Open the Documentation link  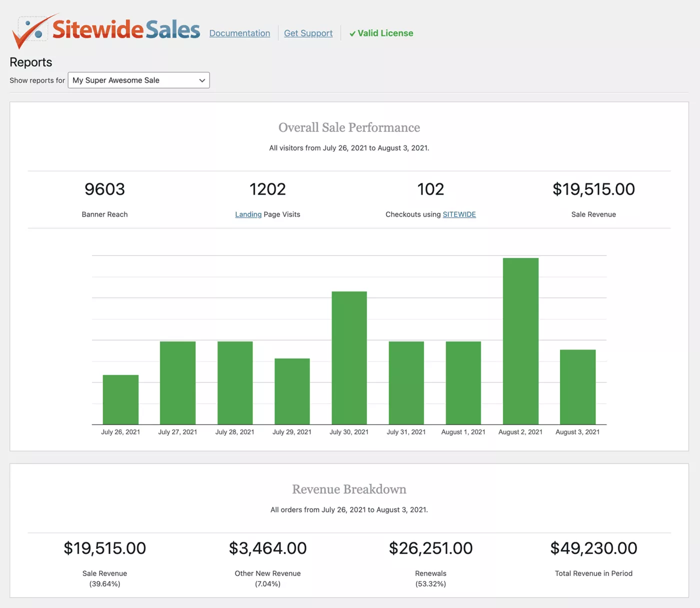tap(239, 33)
